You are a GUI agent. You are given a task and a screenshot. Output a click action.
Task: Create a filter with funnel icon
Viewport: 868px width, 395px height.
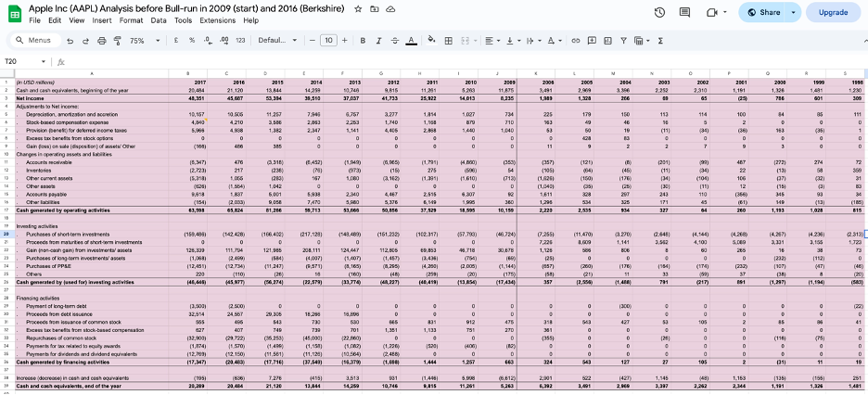(x=623, y=41)
